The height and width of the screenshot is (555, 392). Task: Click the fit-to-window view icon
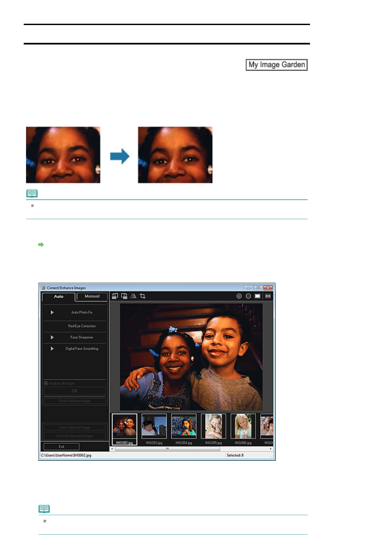click(x=258, y=296)
